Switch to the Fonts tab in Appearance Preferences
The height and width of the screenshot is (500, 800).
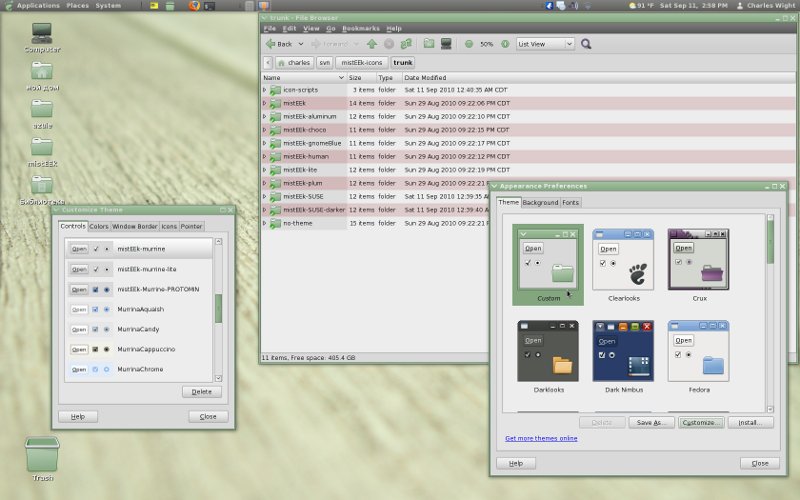pos(570,203)
